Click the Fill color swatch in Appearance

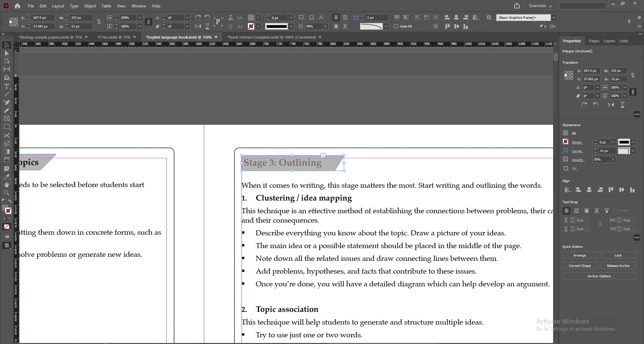pyautogui.click(x=566, y=133)
